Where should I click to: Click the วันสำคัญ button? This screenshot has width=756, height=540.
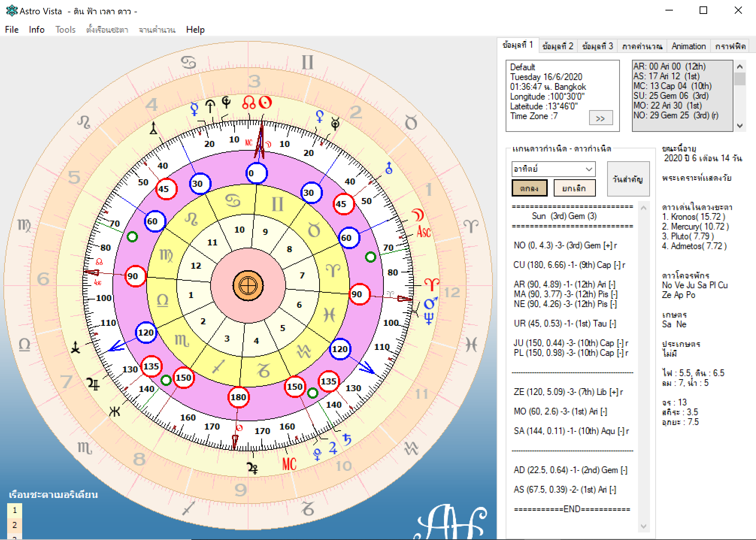coord(628,179)
